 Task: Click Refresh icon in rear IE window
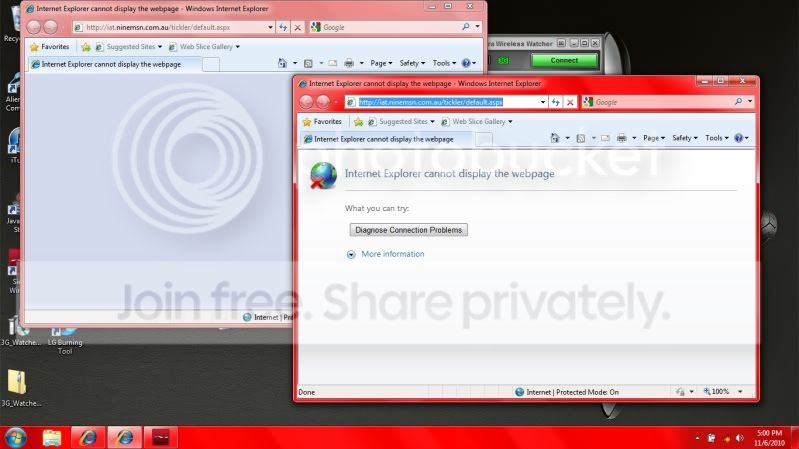tap(283, 28)
